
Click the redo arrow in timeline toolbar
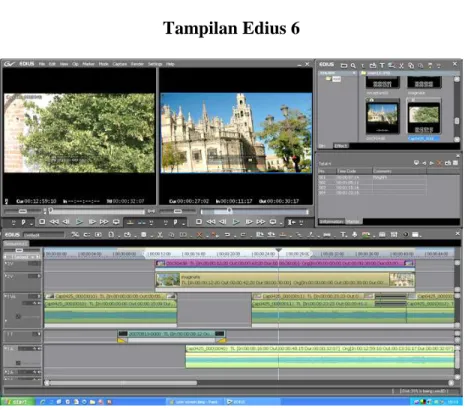pos(243,235)
